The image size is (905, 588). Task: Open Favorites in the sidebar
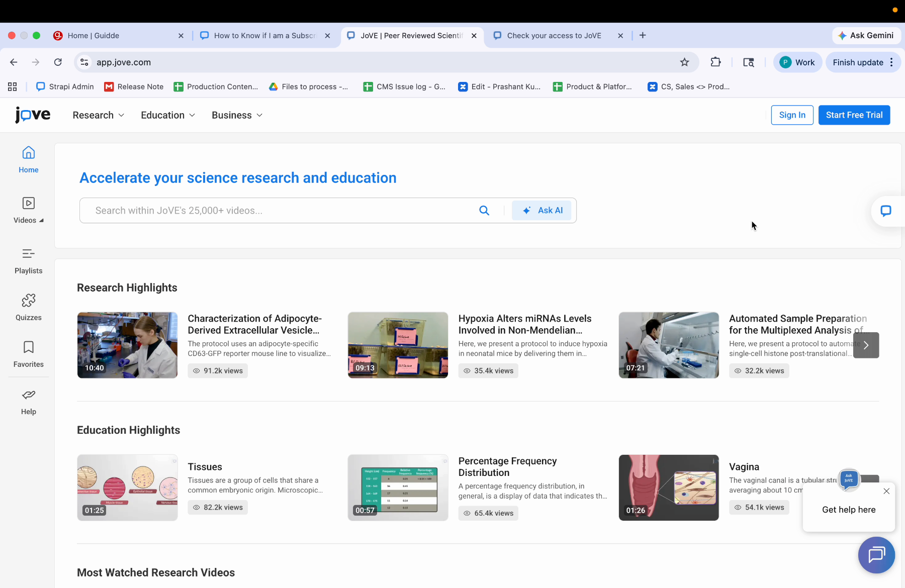28,353
